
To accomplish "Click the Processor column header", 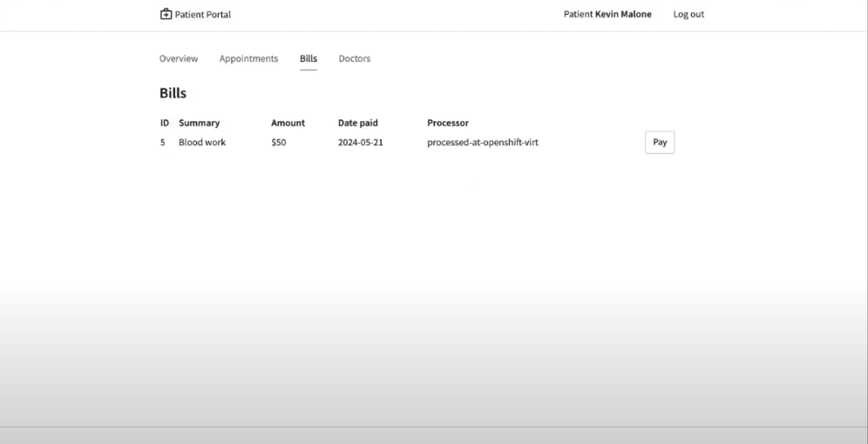I will (x=447, y=123).
